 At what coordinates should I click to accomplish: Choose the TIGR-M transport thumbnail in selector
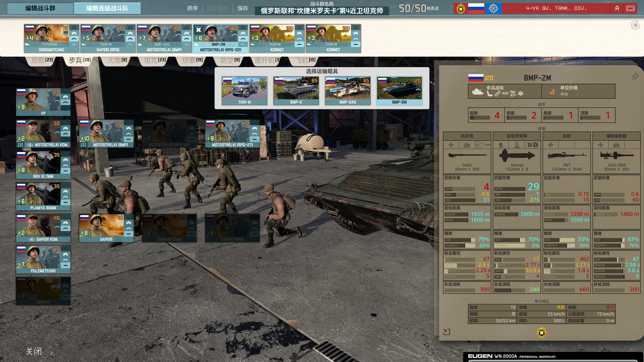(244, 90)
